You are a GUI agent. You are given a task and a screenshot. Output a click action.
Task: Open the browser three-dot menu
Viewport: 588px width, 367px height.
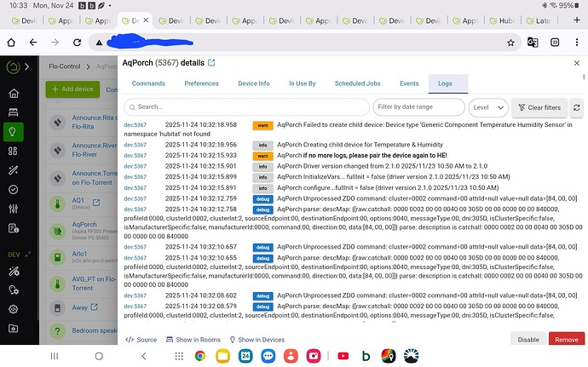pyautogui.click(x=577, y=43)
